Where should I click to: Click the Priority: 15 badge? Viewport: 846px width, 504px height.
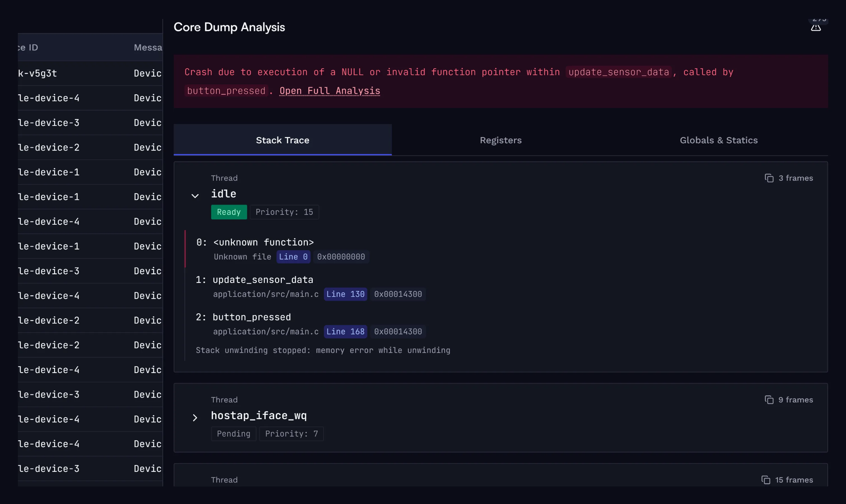pyautogui.click(x=284, y=212)
